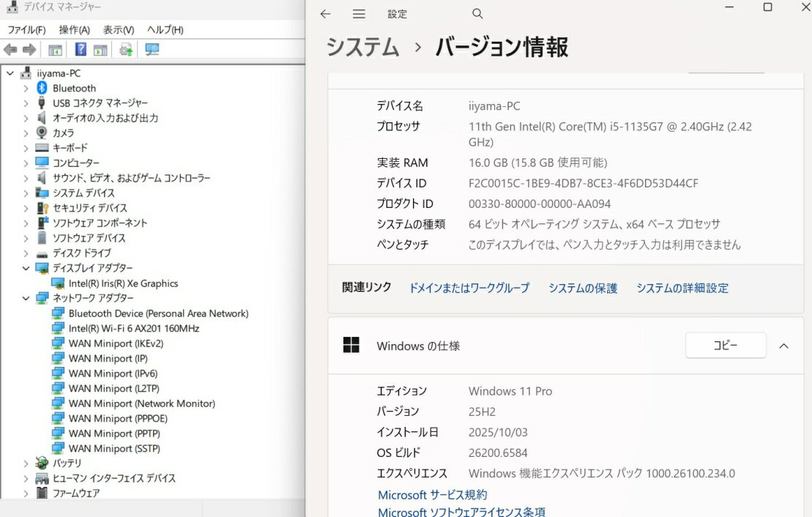Image resolution: width=812 pixels, height=517 pixels.
Task: Go back using the Settings back arrow
Action: 326,14
